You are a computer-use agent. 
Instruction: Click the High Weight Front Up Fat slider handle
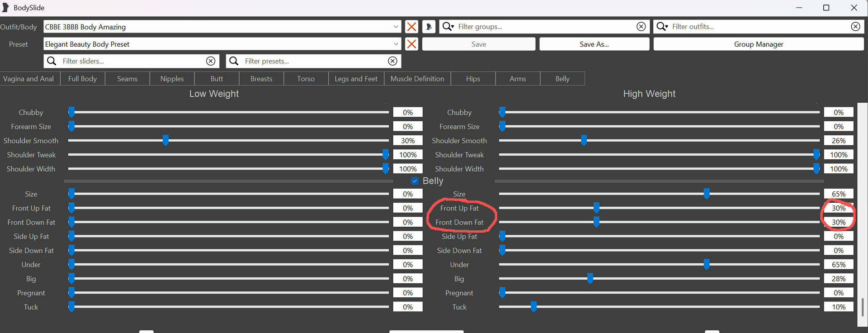[x=596, y=208]
